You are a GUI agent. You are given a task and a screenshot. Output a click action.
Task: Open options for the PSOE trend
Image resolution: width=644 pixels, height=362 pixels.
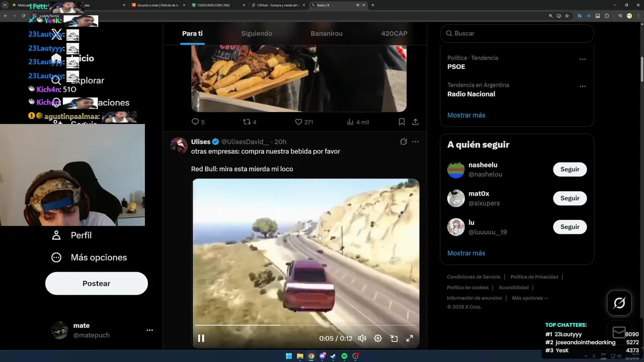pos(582,59)
